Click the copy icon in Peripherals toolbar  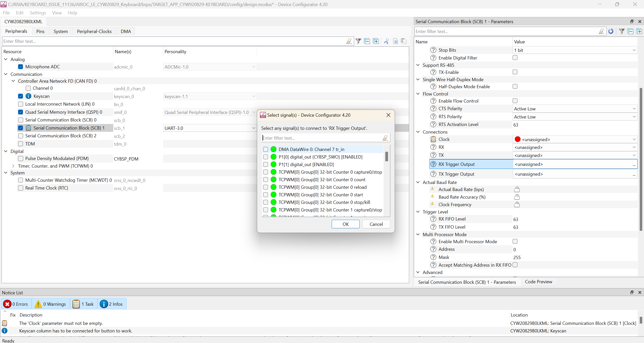[395, 41]
